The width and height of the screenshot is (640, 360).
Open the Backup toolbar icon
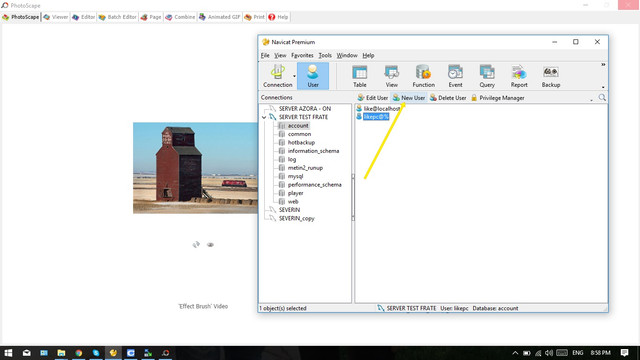[551, 76]
